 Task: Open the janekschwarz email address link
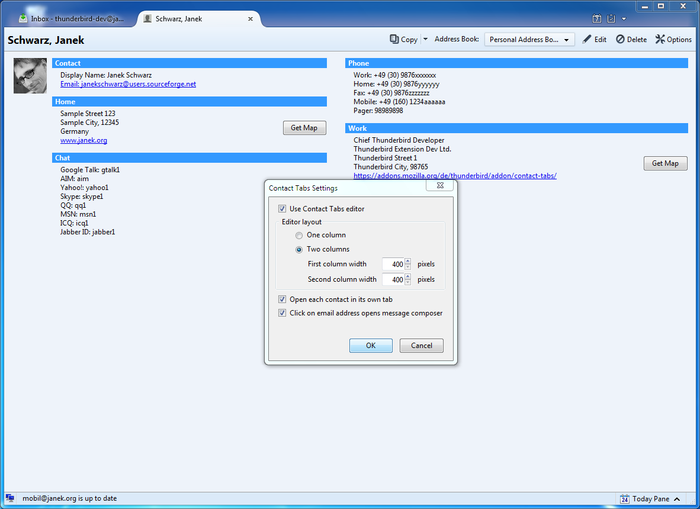(x=128, y=84)
